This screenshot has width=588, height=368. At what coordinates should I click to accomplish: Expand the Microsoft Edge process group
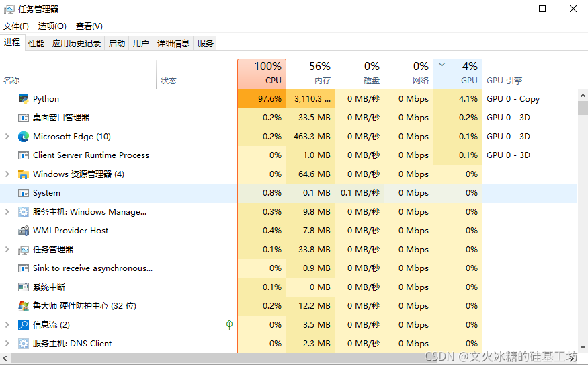7,137
